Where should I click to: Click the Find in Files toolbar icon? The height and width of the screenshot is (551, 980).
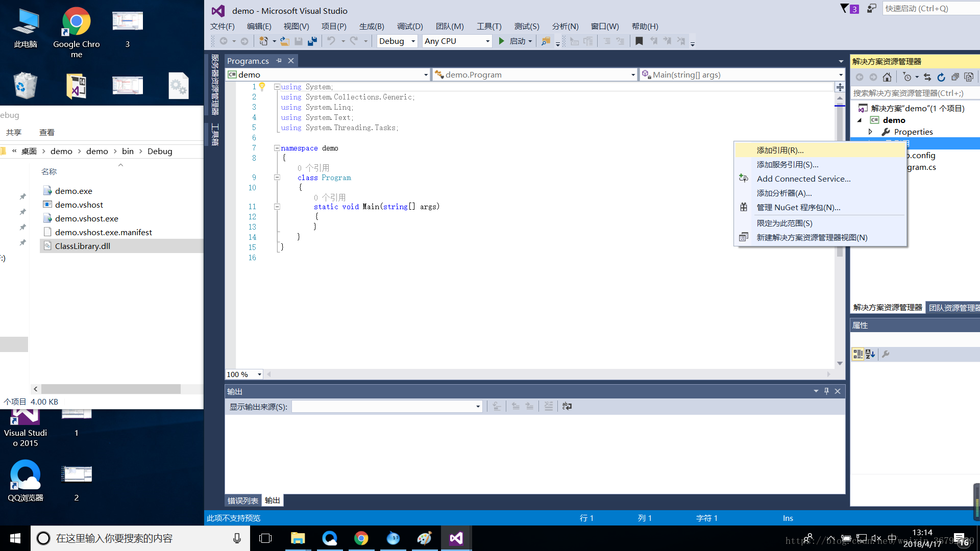[x=546, y=41]
